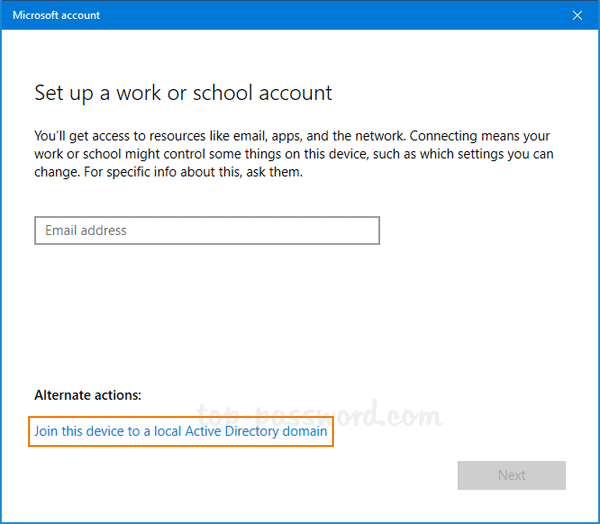Open the Join this device to a local Active Directory domain link
600x524 pixels.
(181, 431)
